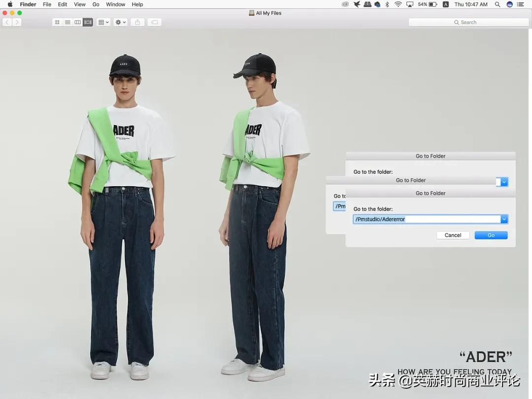Open the View menu in menu bar
The image size is (532, 399).
(80, 4)
